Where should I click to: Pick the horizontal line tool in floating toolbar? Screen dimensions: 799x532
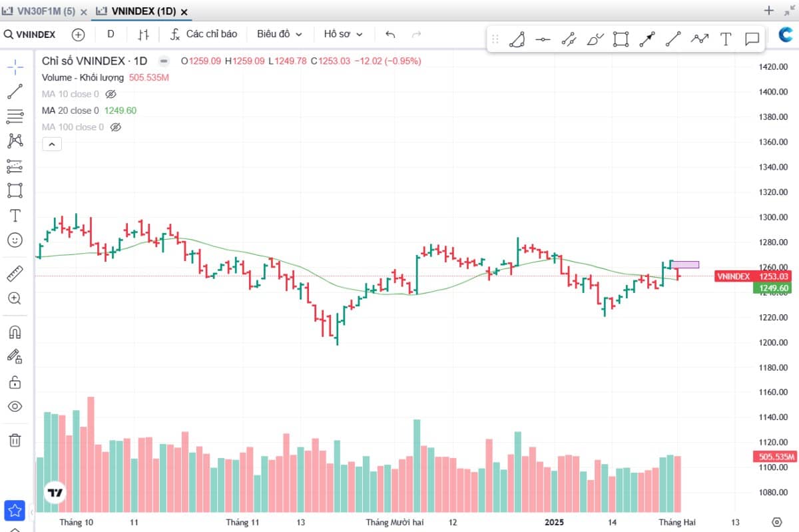[x=543, y=39]
